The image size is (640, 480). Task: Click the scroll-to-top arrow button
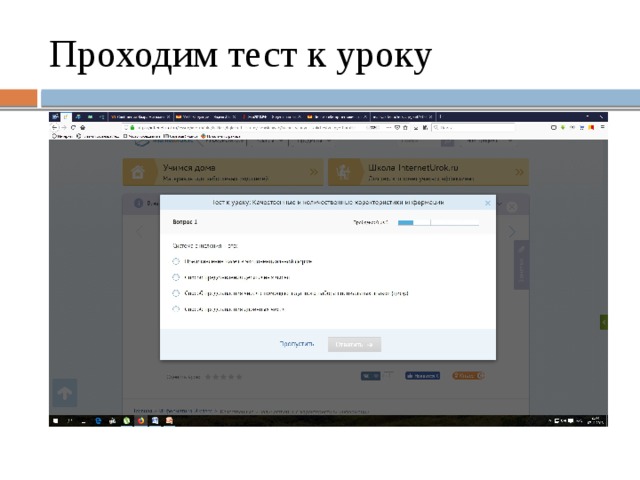[64, 393]
